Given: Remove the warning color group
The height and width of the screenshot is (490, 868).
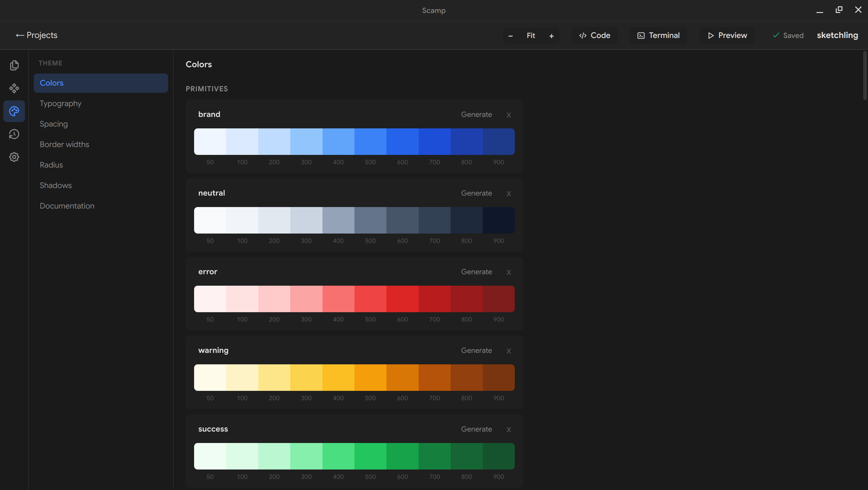Looking at the screenshot, I should tap(508, 351).
